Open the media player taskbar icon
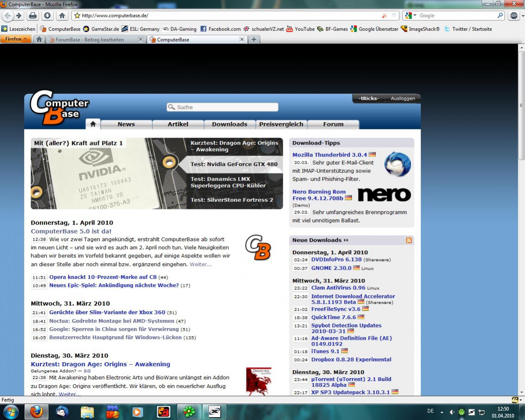This screenshot has height=420, width=525. click(x=138, y=411)
